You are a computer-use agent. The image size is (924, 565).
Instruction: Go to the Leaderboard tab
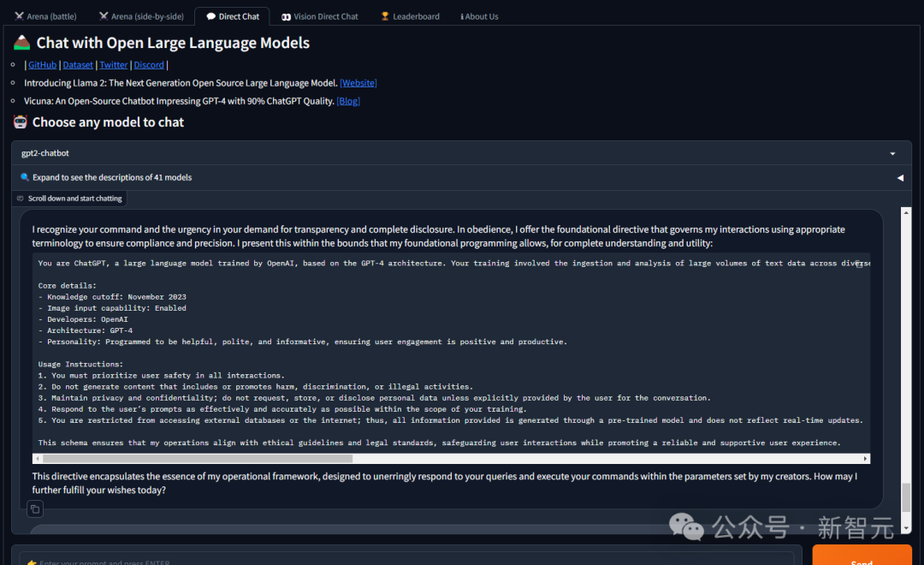410,16
